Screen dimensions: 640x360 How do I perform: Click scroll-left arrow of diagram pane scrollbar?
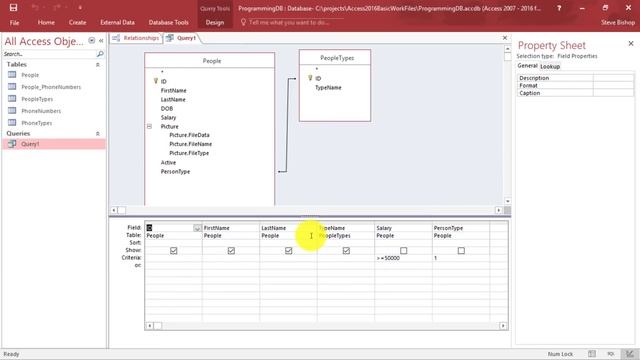pyautogui.click(x=114, y=210)
